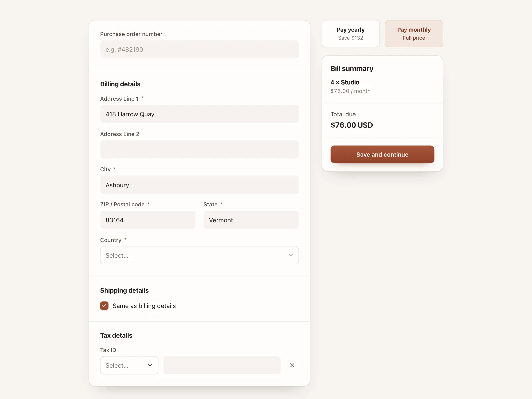
Task: Open the Country select dropdown
Action: 199,255
